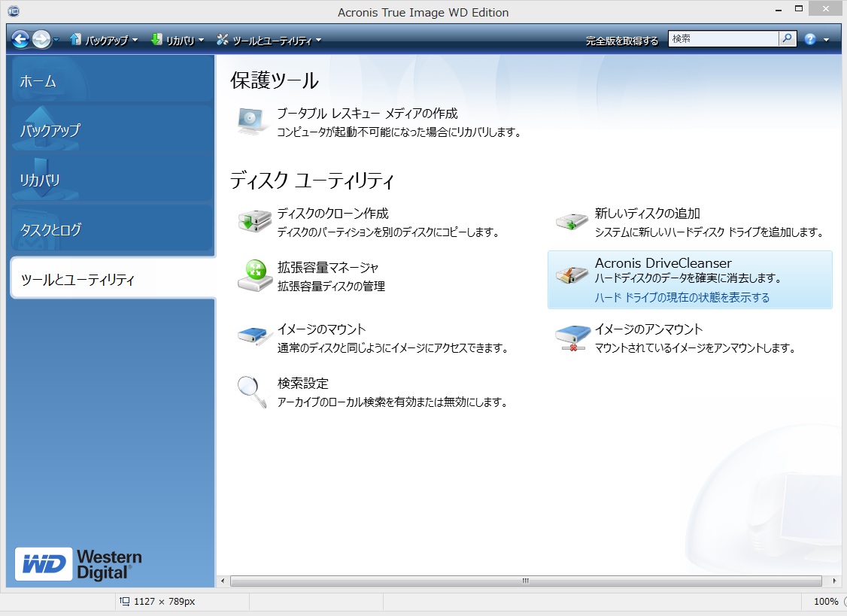Click the 完全版を取得する link
The image size is (847, 616).
tap(622, 41)
